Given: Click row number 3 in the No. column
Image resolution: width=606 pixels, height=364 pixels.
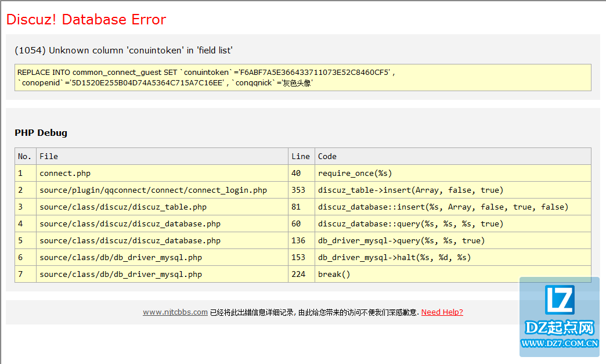Looking at the screenshot, I should [26, 207].
